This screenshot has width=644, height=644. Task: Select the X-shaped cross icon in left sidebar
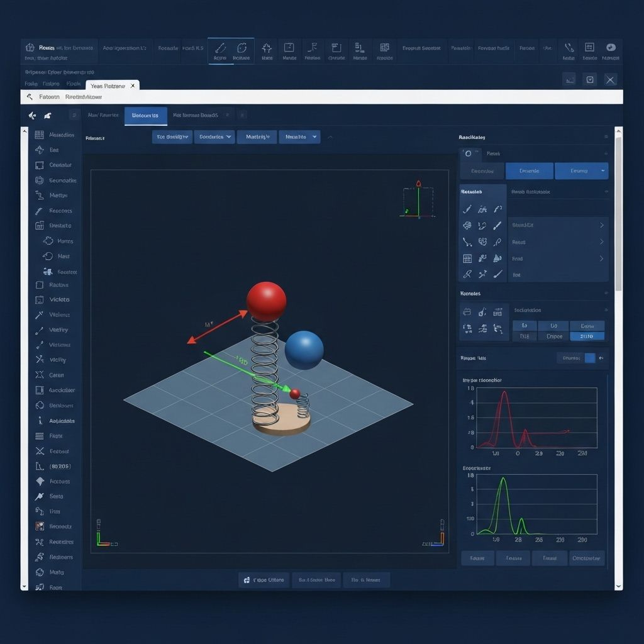tap(40, 451)
